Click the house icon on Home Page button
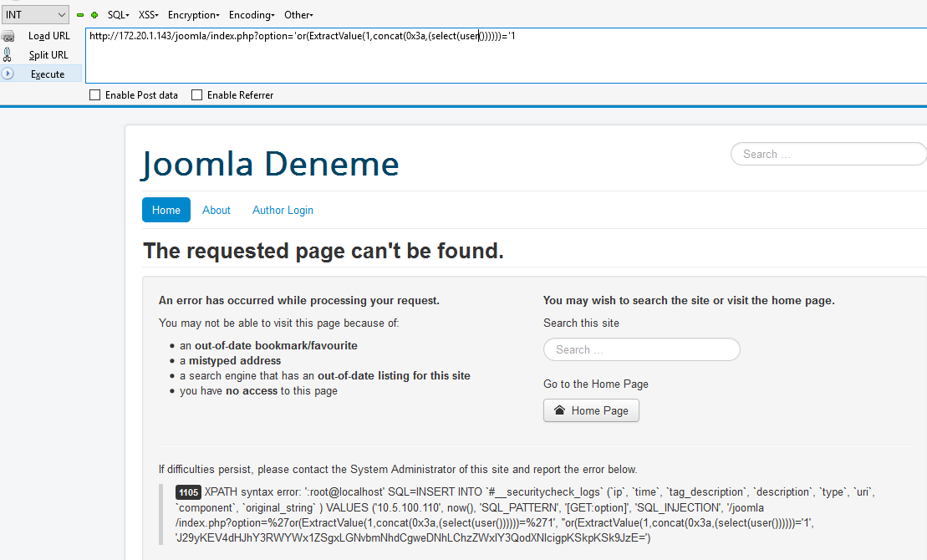Viewport: 927px width, 560px height. (x=559, y=410)
